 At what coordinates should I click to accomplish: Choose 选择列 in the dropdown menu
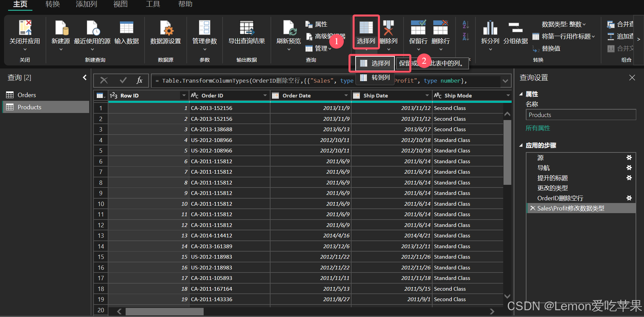pyautogui.click(x=375, y=63)
